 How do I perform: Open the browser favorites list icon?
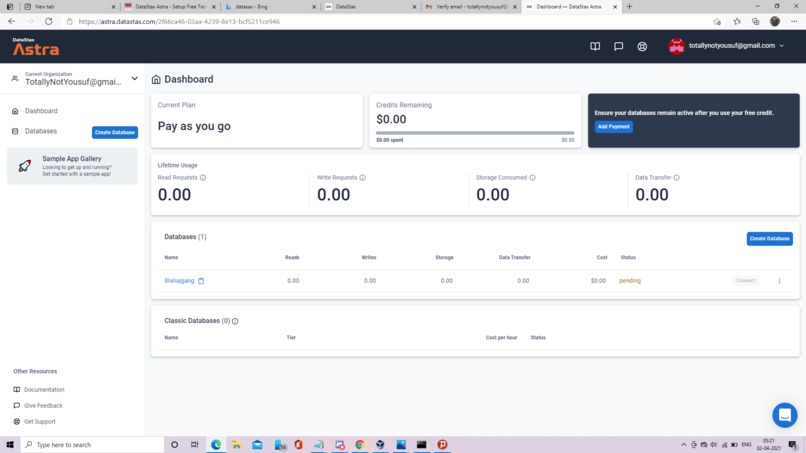click(x=737, y=22)
